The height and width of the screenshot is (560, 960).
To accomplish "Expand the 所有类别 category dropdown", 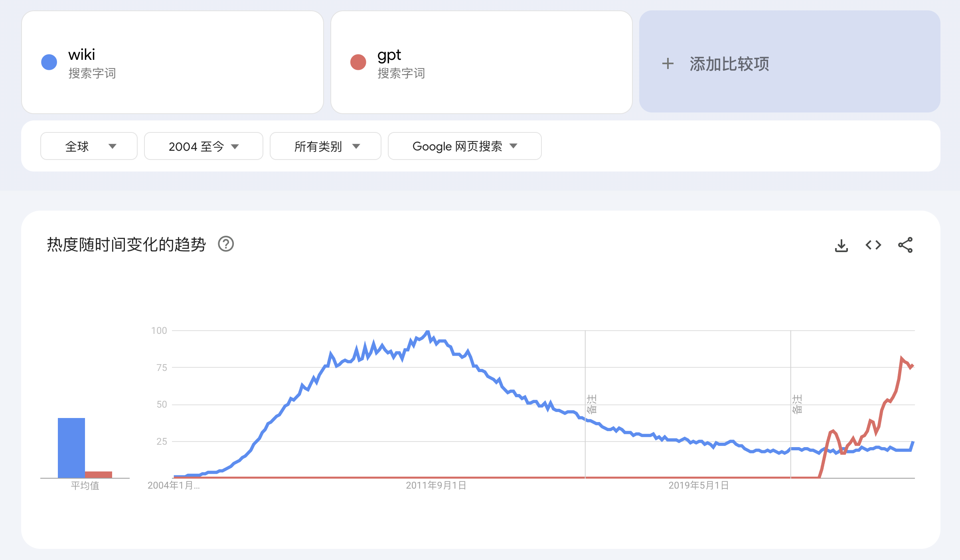I will coord(325,146).
